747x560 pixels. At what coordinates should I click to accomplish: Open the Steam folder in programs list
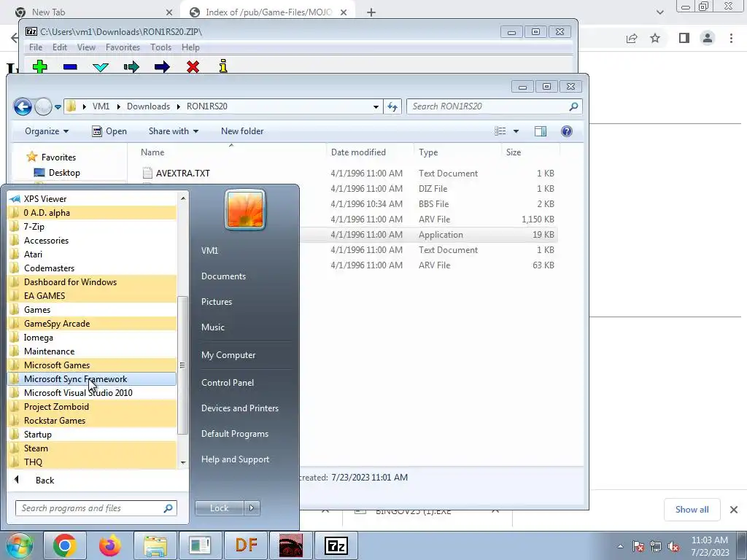[91, 448]
